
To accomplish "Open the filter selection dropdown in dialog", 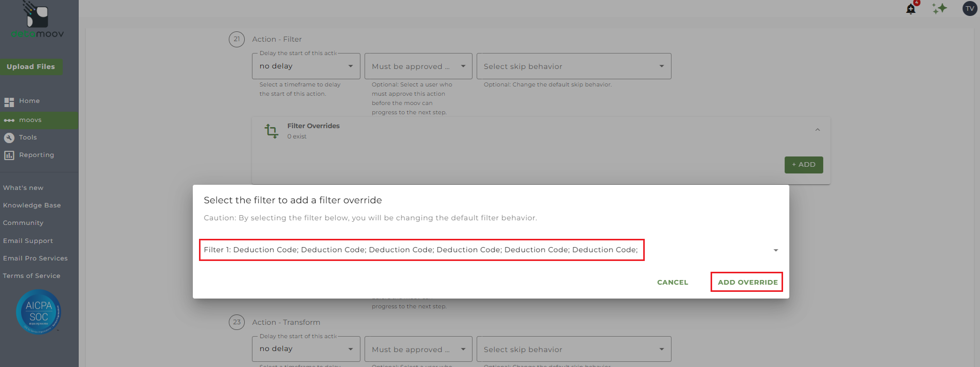I will point(491,250).
